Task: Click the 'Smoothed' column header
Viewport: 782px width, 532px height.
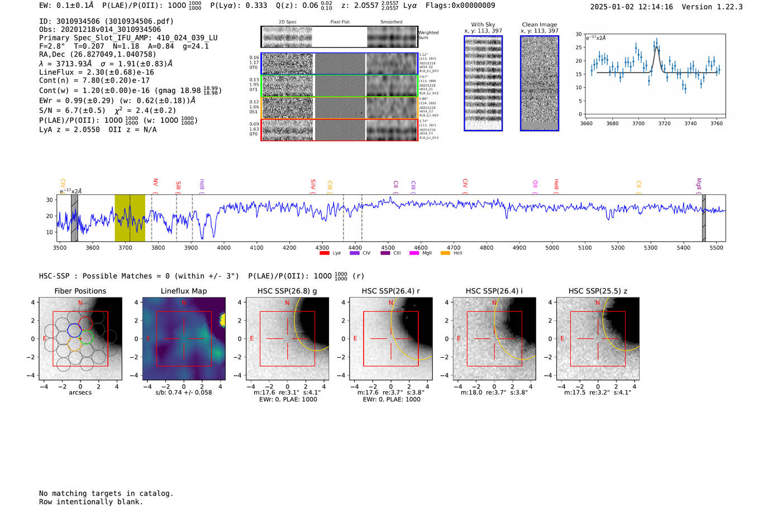Action: (392, 22)
